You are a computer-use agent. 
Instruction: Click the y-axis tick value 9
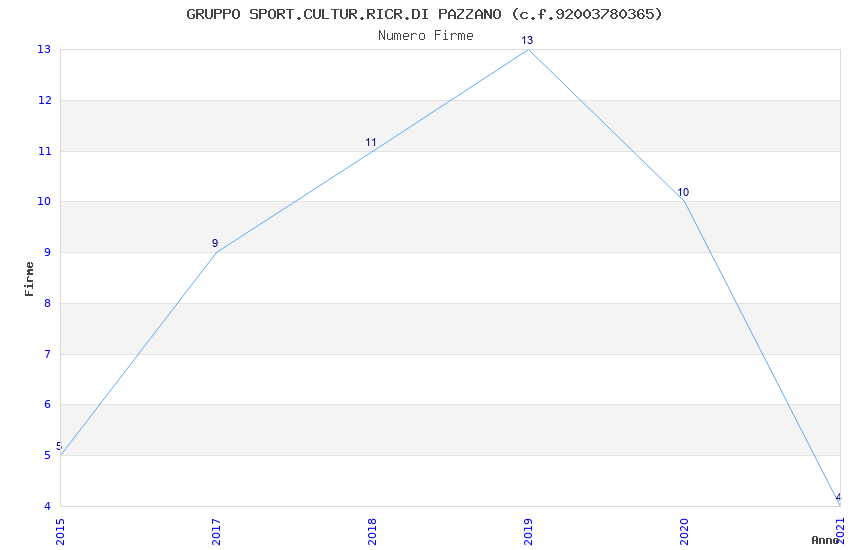coord(48,253)
